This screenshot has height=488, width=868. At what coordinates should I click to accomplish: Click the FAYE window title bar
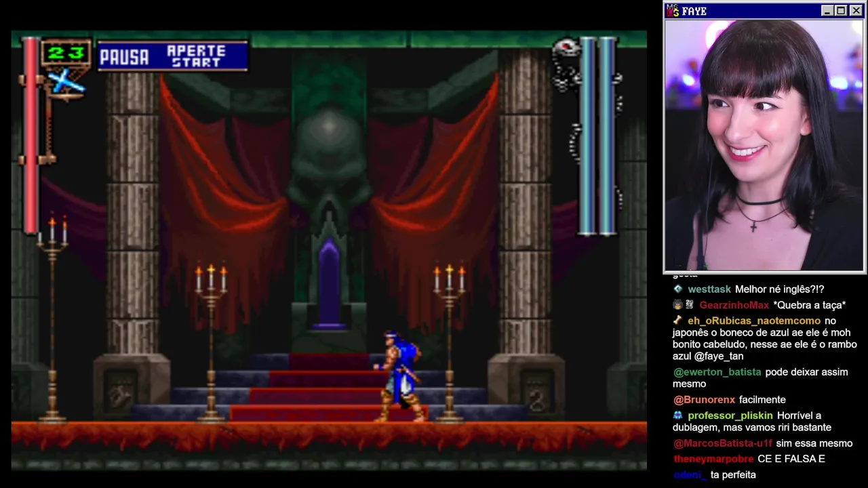[764, 11]
